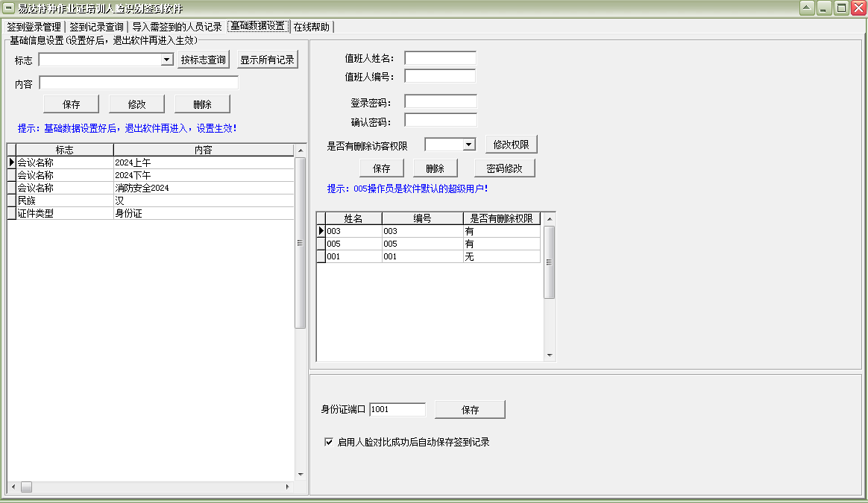Click the 内容 column header
Viewport: 868px width, 503px height.
203,149
